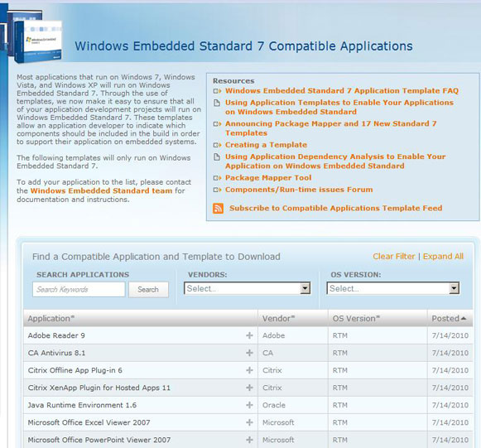Viewport: 481px width, 448px height.
Task: Expand Citrix Offline App Plug-in 6 details
Action: [x=249, y=370]
